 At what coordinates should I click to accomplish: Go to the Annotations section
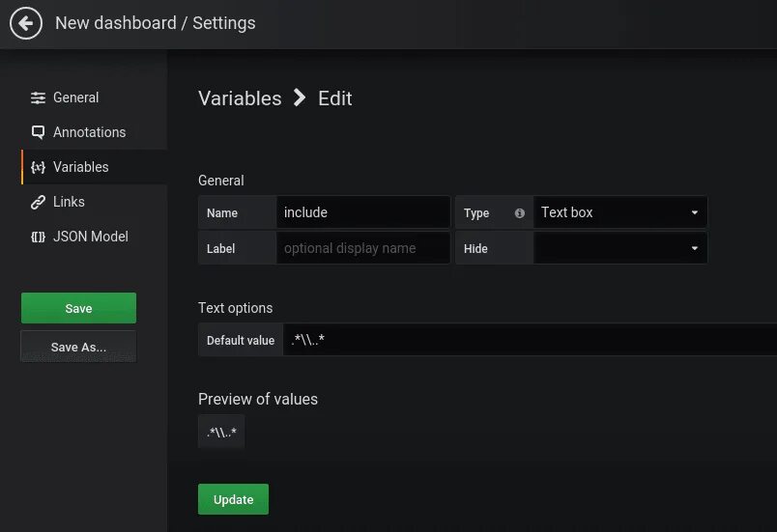pyautogui.click(x=89, y=132)
